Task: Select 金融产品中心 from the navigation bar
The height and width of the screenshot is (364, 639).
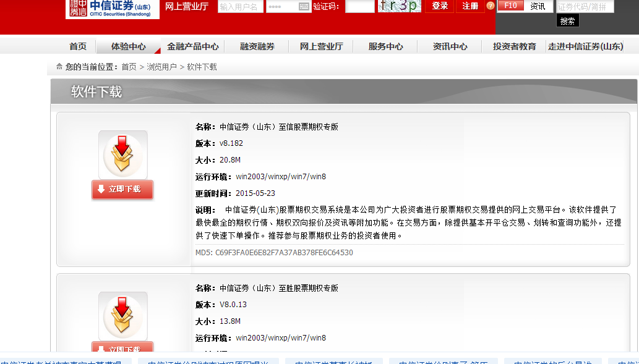Action: (194, 45)
